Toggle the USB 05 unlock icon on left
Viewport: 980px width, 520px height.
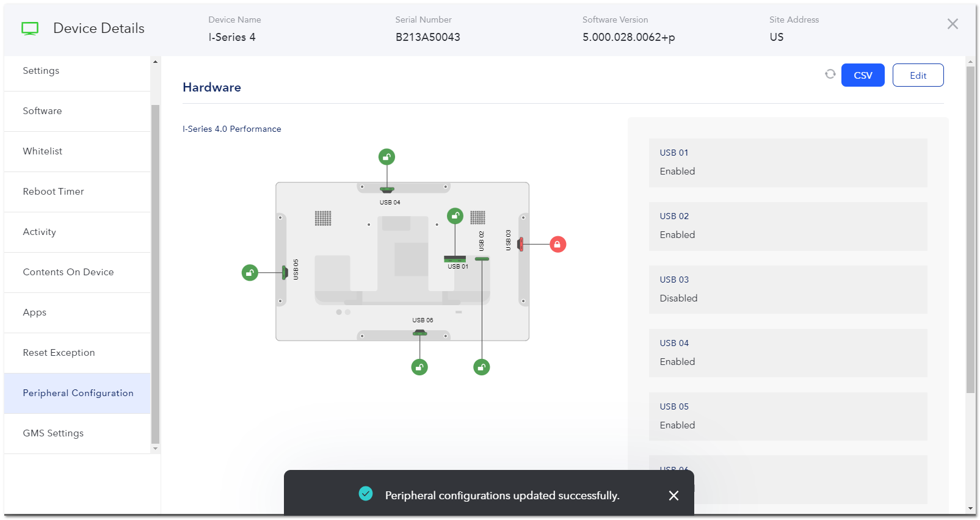point(250,272)
